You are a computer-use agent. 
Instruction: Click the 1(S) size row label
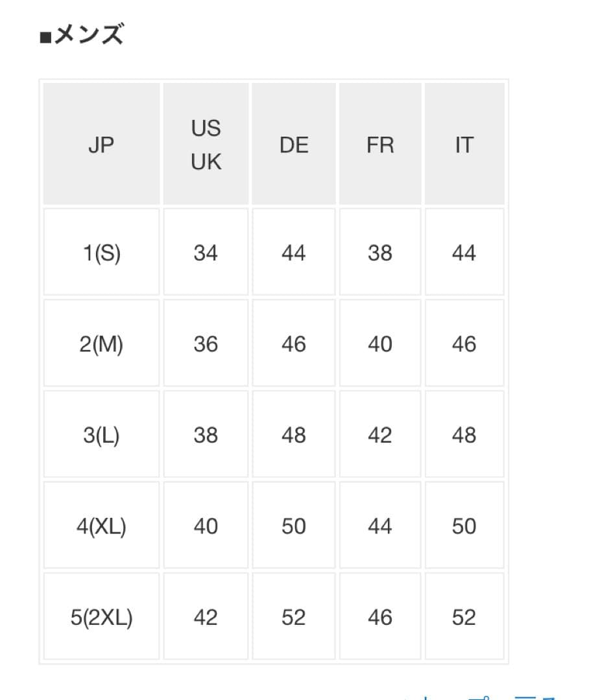(x=101, y=252)
